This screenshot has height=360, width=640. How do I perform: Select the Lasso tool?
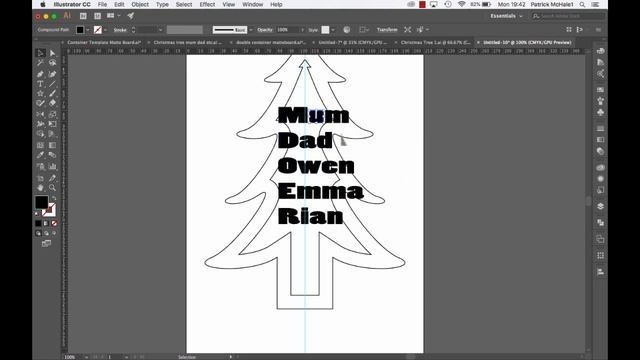pyautogui.click(x=52, y=63)
